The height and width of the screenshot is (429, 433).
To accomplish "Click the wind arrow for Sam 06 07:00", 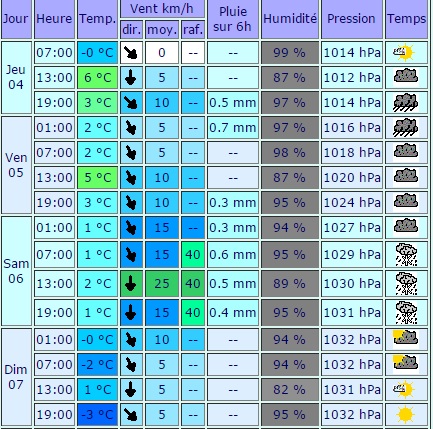I will coord(131,255).
